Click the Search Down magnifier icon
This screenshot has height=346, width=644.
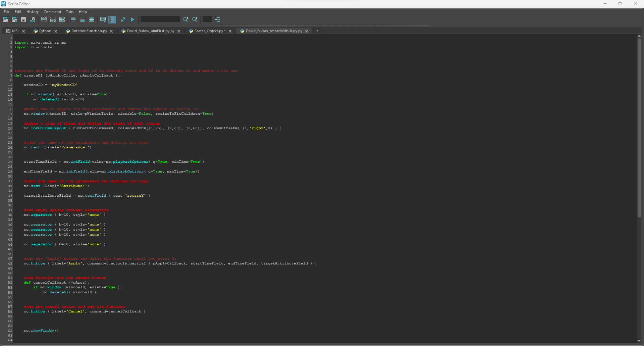(185, 19)
